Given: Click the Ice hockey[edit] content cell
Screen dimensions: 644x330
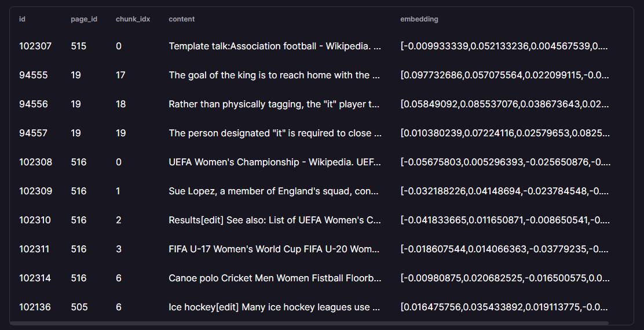Looking at the screenshot, I should (275, 307).
